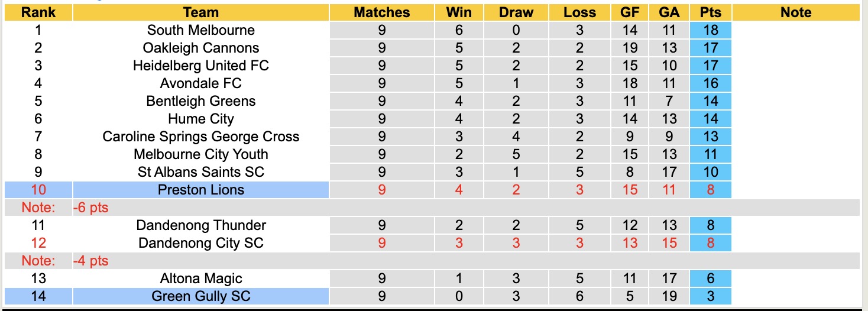Image resolution: width=868 pixels, height=311 pixels.
Task: Open the Bentleigh Greens team entry
Action: point(201,101)
